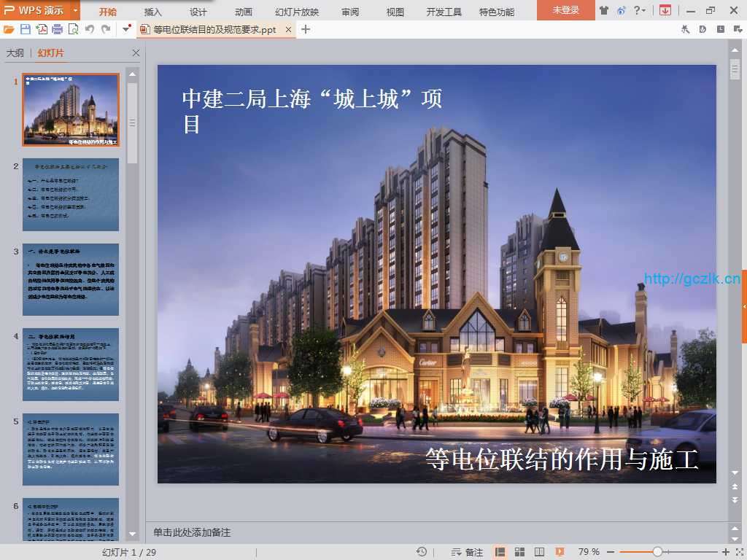Open the skin (shirt) icon in title bar

click(603, 10)
